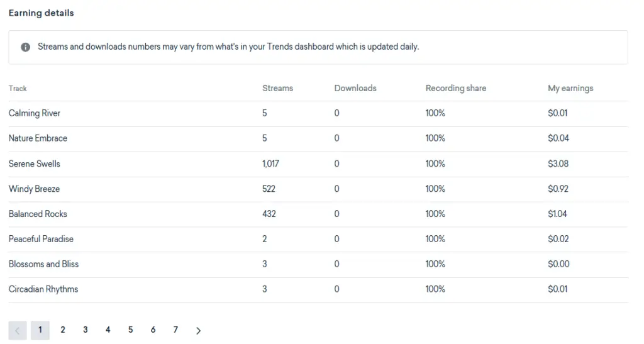Click the previous page left chevron
The image size is (644, 344).
(x=18, y=330)
